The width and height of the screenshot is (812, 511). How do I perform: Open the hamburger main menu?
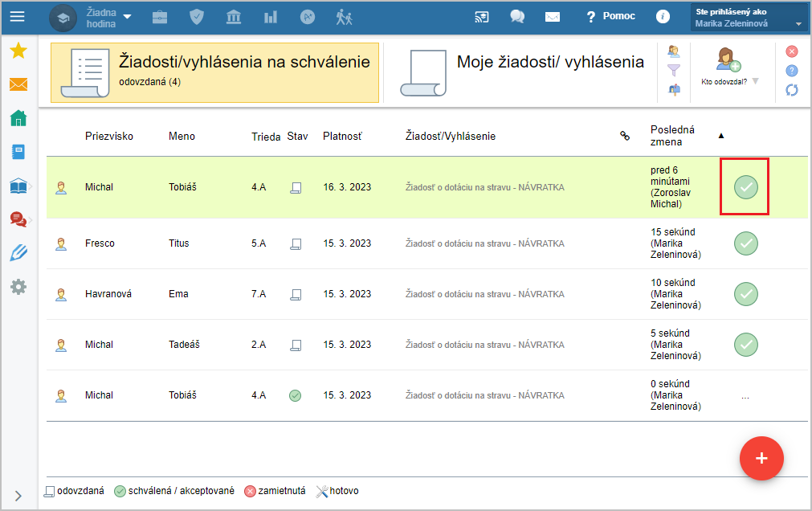point(17,17)
